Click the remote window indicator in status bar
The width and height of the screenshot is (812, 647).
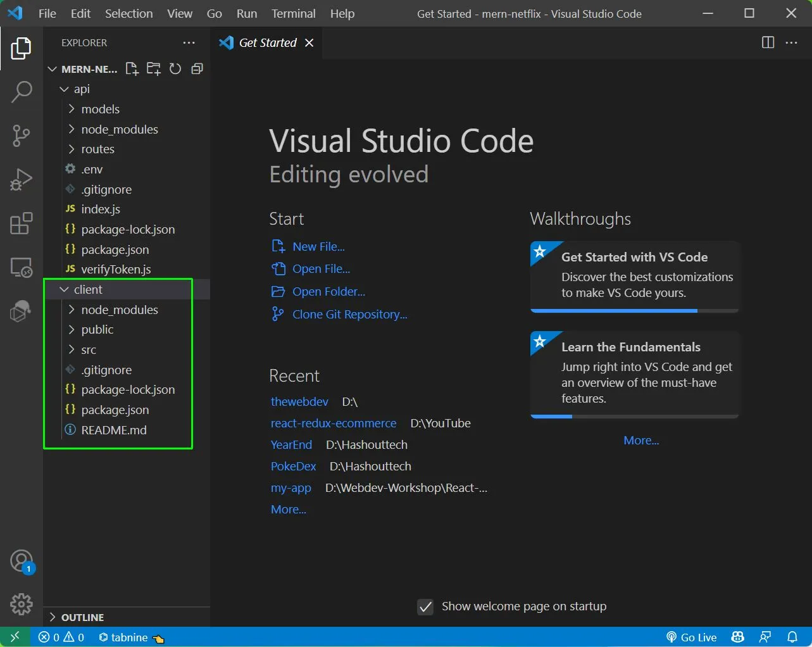[x=15, y=637]
